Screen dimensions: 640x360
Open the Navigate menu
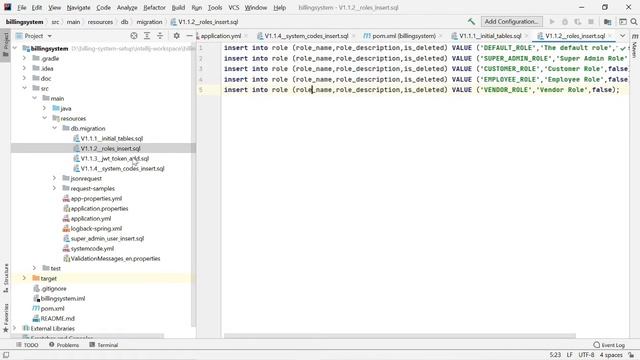(78, 8)
